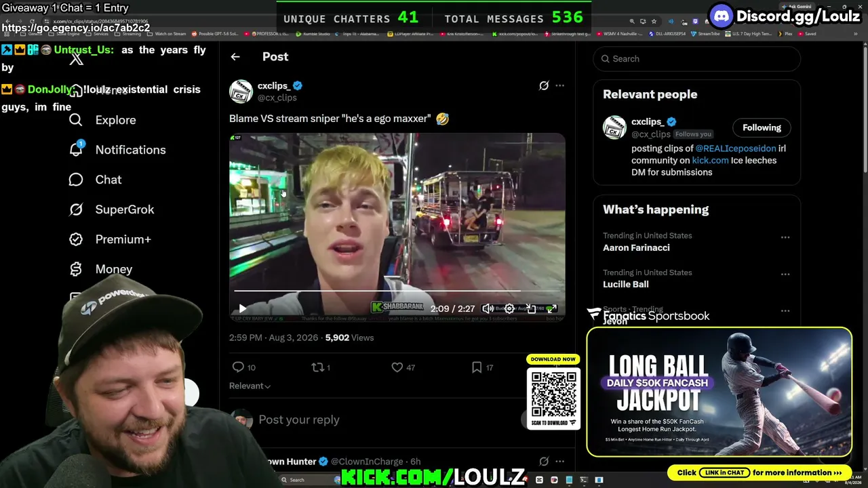
Task: Go back with the Post arrow
Action: click(235, 57)
